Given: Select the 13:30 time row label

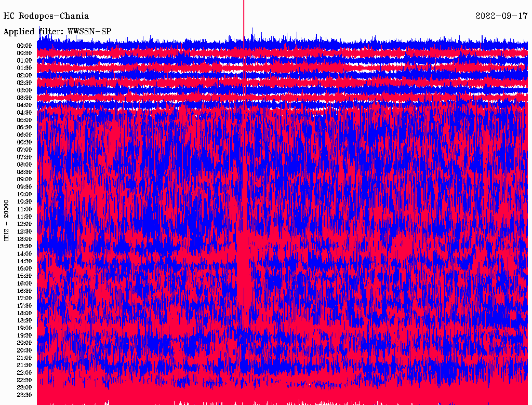Looking at the screenshot, I should pyautogui.click(x=24, y=246).
